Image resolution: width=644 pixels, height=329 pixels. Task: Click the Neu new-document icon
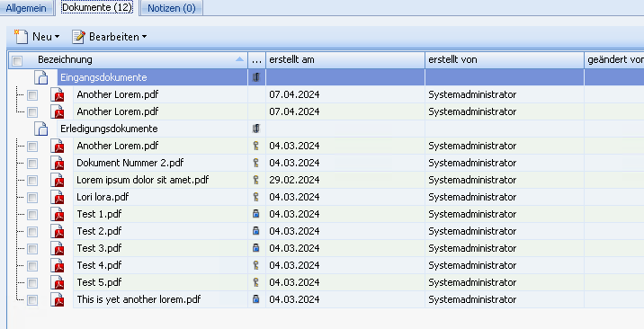tap(21, 37)
